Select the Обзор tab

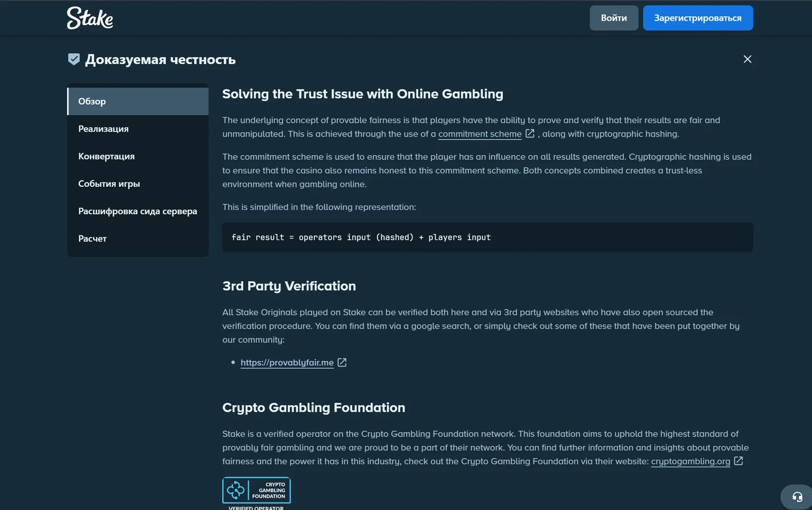(138, 102)
